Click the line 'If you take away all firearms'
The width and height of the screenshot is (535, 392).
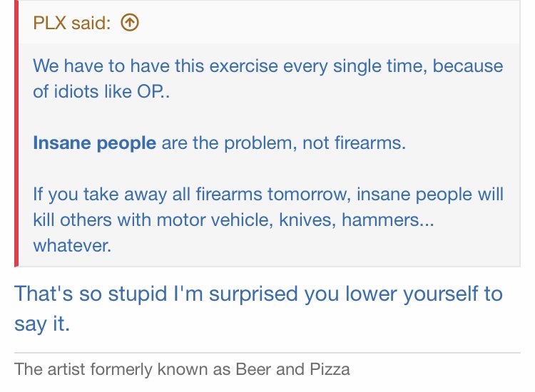coord(267,195)
